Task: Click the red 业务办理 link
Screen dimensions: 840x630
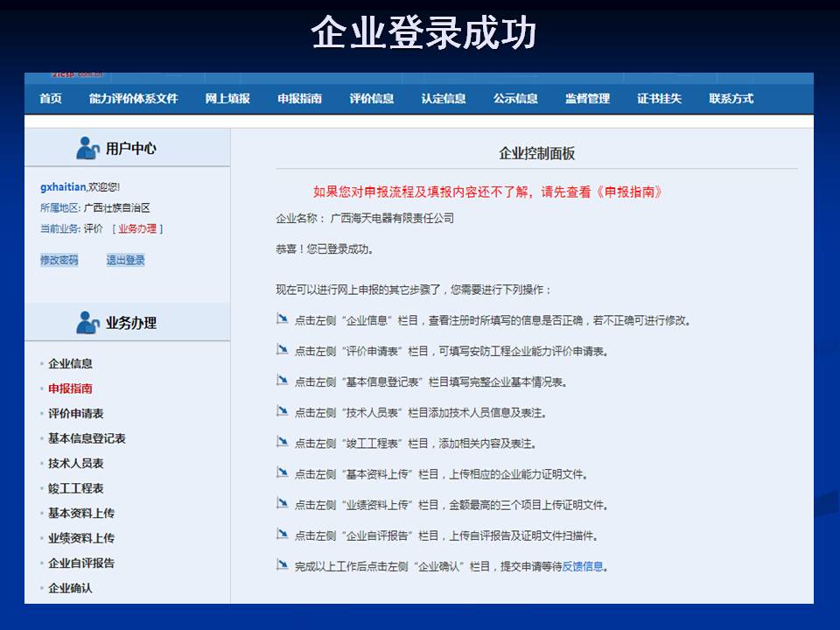Action: coord(137,229)
